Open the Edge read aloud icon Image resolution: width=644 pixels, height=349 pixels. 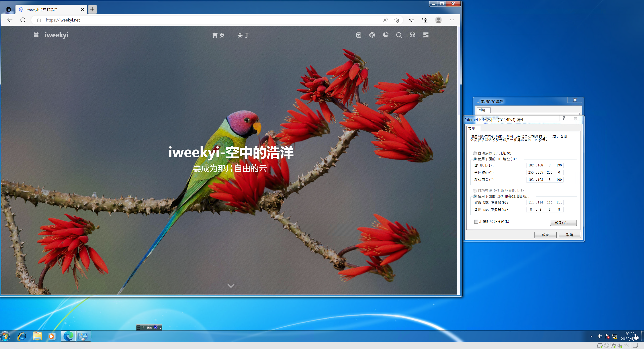[x=386, y=20]
